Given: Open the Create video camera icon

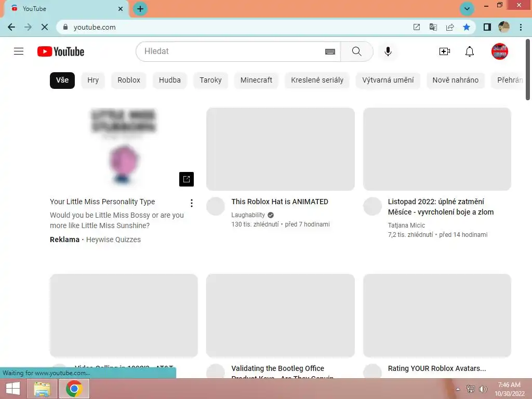Looking at the screenshot, I should click(x=445, y=51).
